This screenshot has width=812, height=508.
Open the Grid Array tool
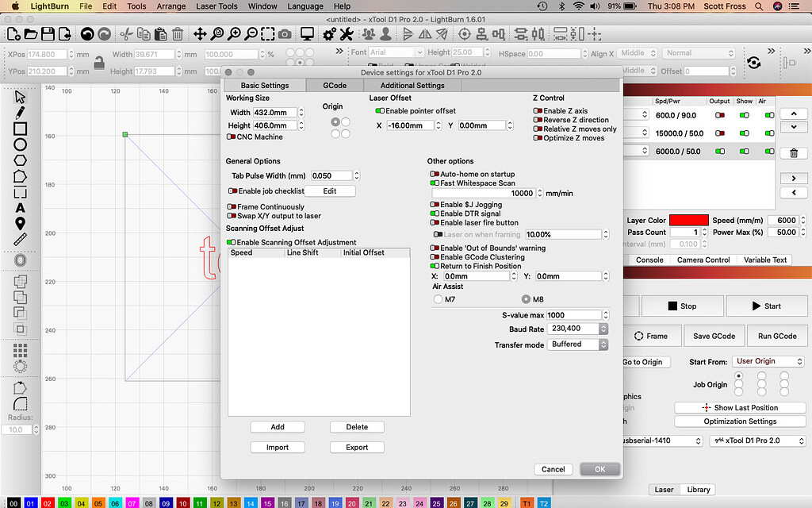(x=20, y=350)
